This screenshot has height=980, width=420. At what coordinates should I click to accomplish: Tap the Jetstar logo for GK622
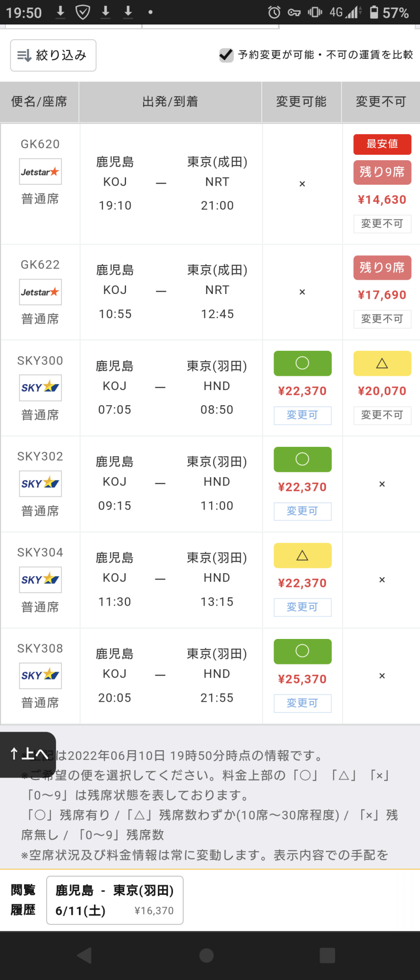click(x=40, y=292)
